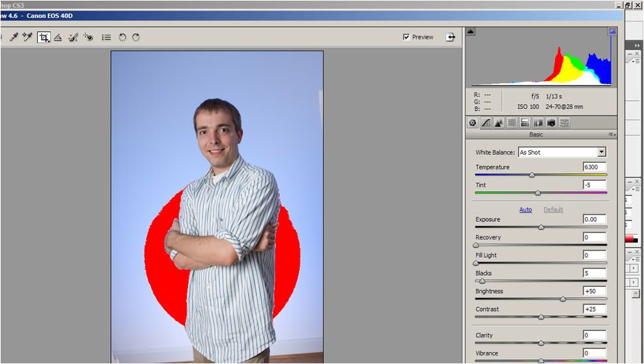
Task: Focus the Exposure value field 0.00
Action: pos(594,220)
